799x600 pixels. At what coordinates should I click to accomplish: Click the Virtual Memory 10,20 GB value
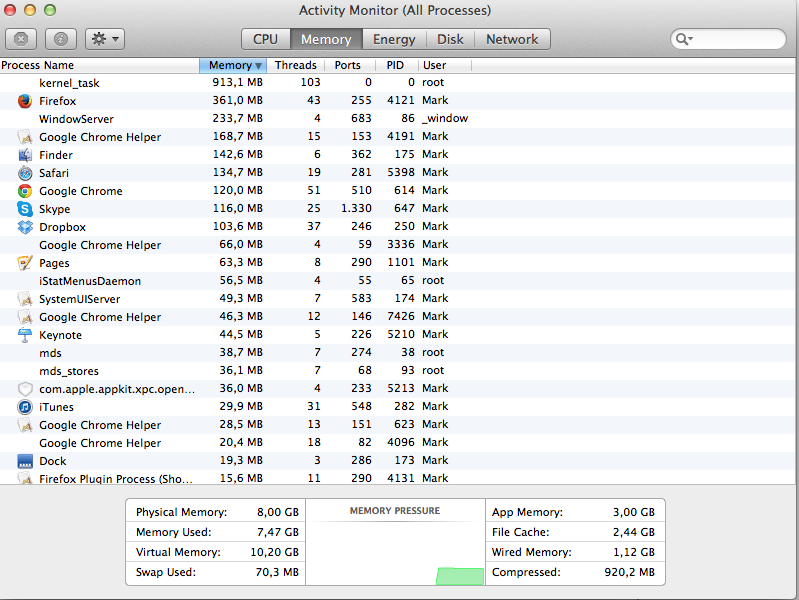coord(275,552)
